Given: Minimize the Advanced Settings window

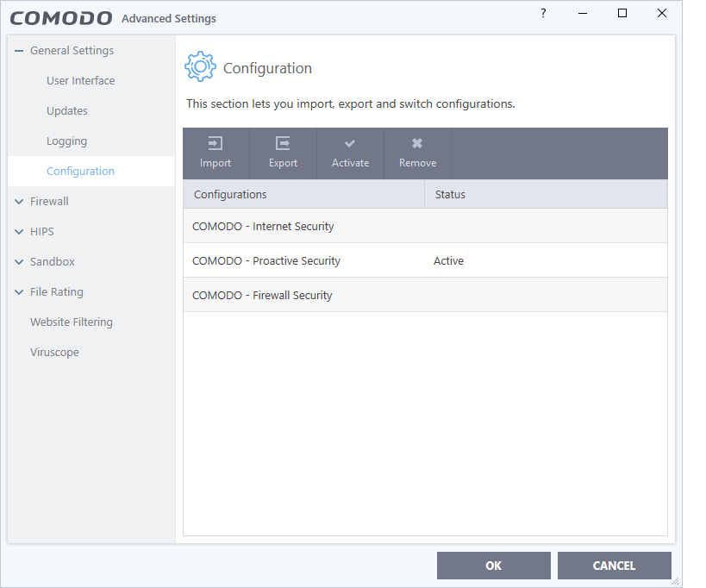Looking at the screenshot, I should [x=583, y=13].
